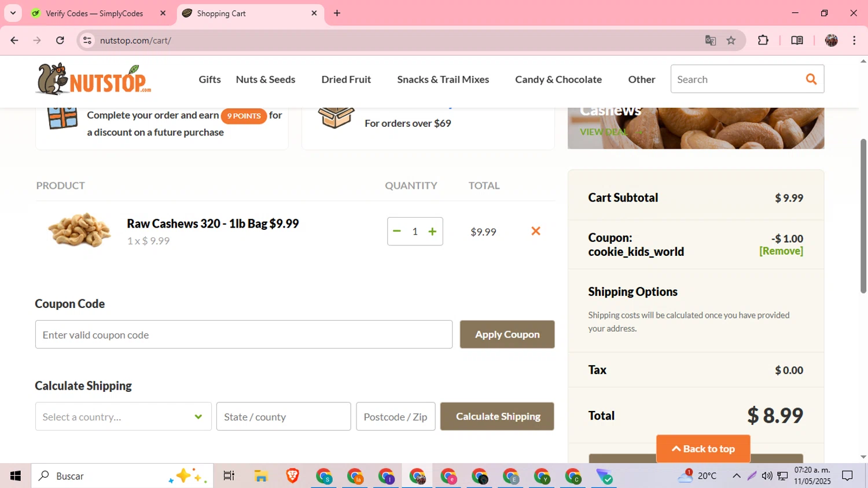The image size is (868, 488).
Task: Click the Total $ 8.99 amount
Action: pyautogui.click(x=775, y=416)
